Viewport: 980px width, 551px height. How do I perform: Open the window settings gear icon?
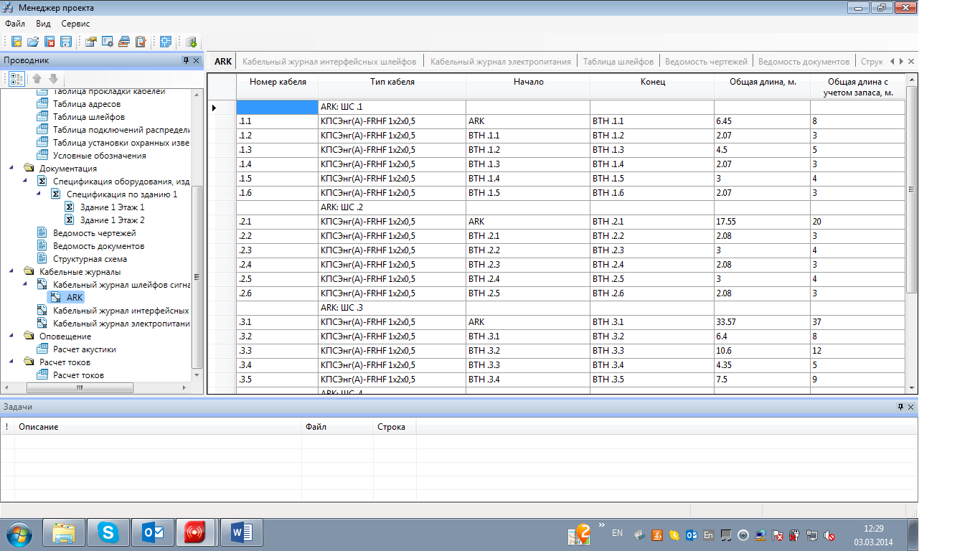(x=108, y=42)
